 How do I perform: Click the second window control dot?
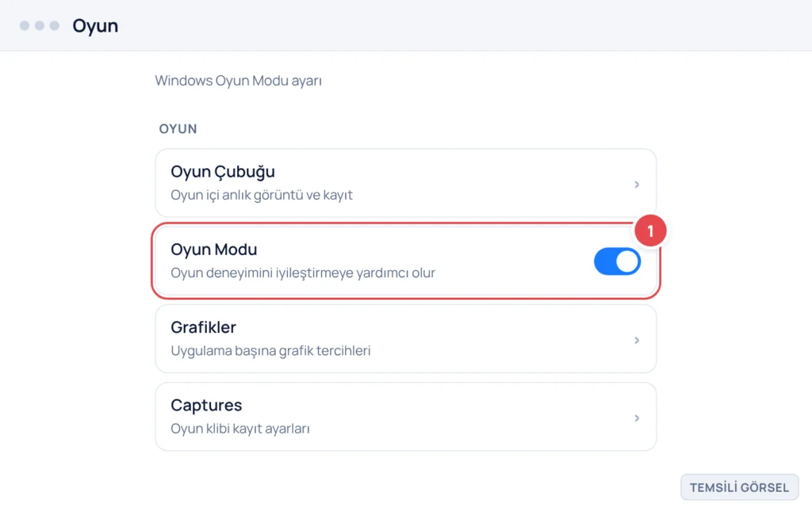[x=40, y=25]
